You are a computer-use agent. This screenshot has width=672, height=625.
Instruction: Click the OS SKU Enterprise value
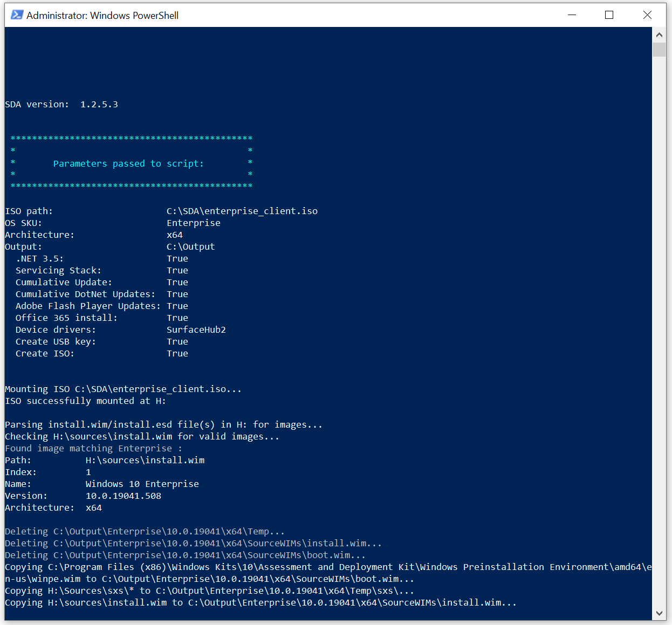tap(193, 223)
